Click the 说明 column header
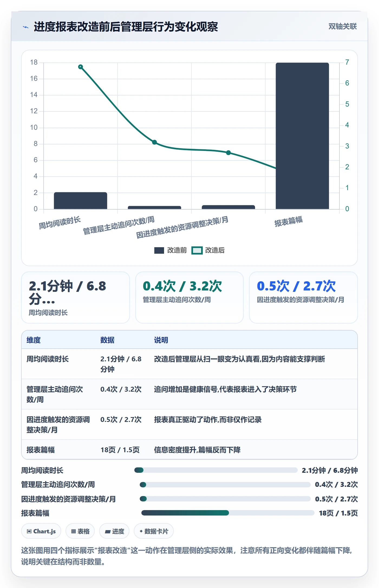Screen dimensions: 379x588 161,340
